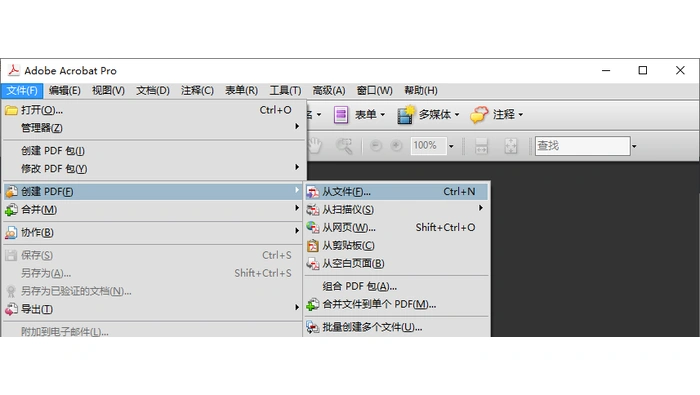The image size is (700, 395).
Task: Expand the 合并(M) submenu arrow
Action: (x=297, y=208)
